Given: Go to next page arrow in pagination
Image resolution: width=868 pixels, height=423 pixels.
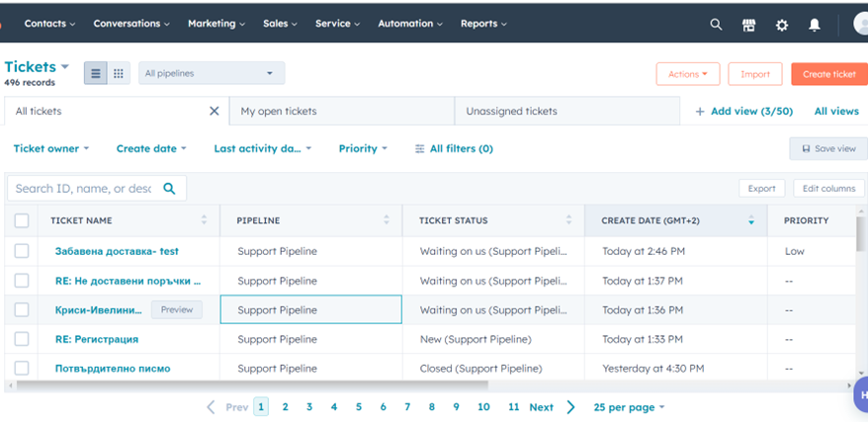Looking at the screenshot, I should click(x=570, y=407).
